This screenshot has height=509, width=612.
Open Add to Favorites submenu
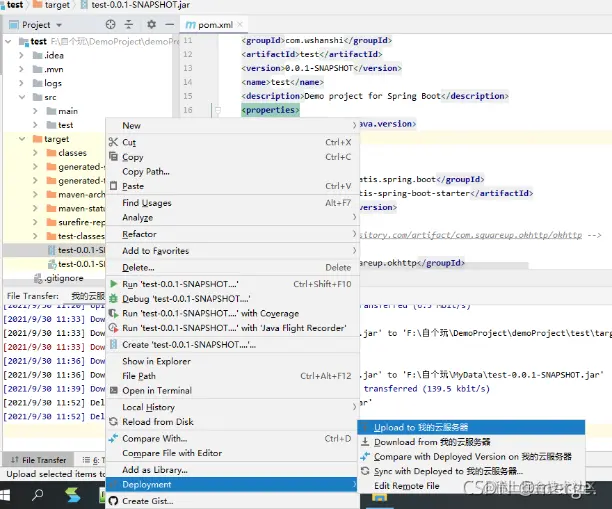[233, 251]
